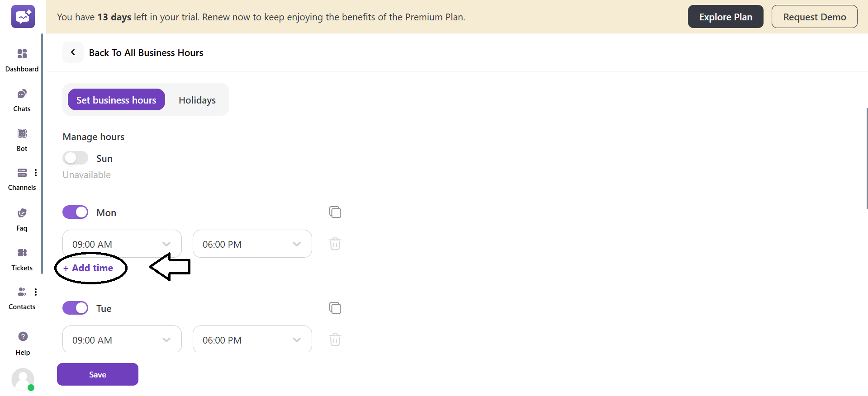This screenshot has width=868, height=396.
Task: Select the Set business hours tab
Action: click(x=116, y=100)
